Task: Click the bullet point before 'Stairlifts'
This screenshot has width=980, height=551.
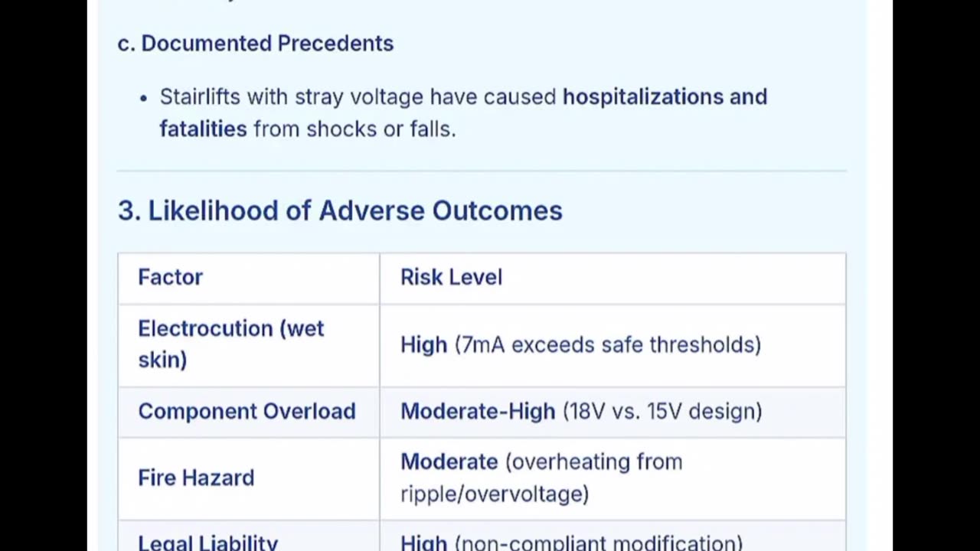Action: click(x=143, y=98)
